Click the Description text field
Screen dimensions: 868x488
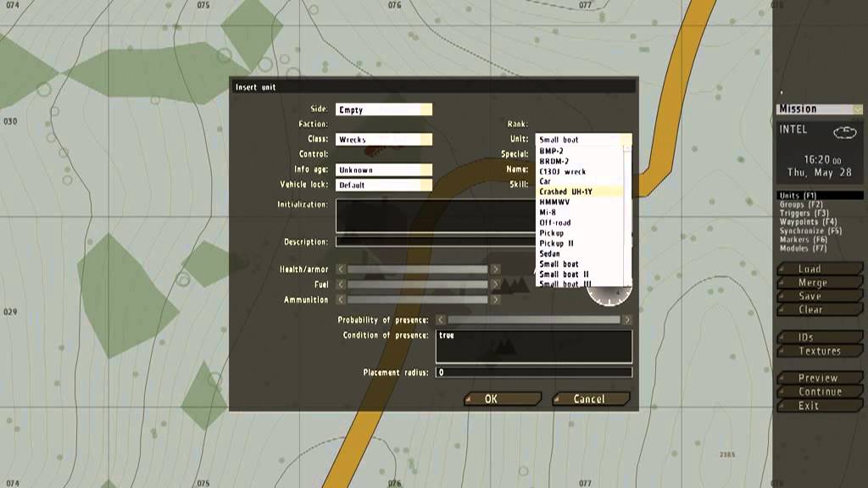tap(436, 241)
